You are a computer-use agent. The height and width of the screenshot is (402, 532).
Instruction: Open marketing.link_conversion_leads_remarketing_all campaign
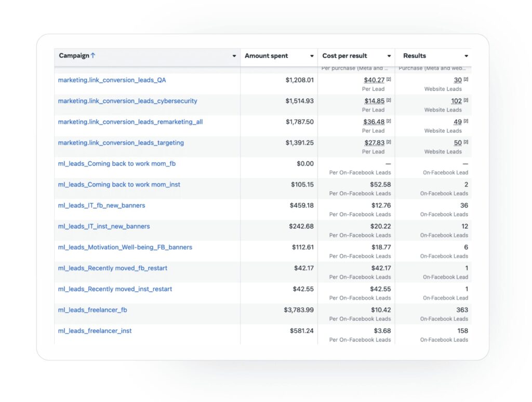tap(130, 122)
